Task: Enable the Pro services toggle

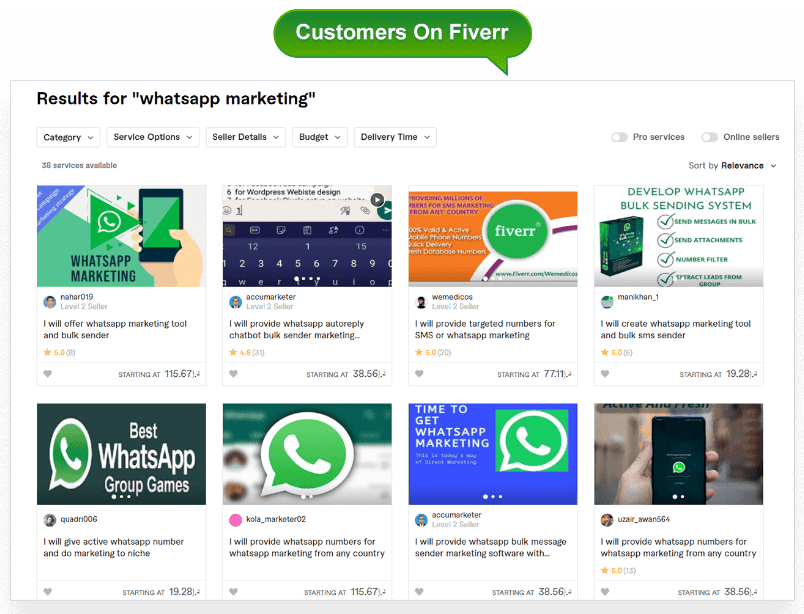Action: coord(619,137)
